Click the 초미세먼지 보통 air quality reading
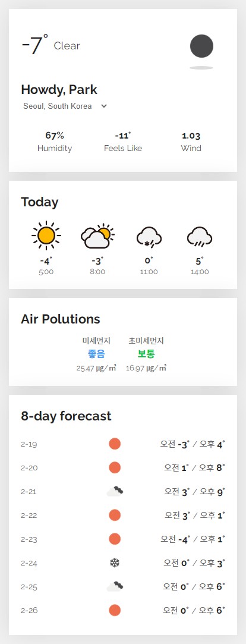This screenshot has height=644, width=246. click(x=146, y=354)
